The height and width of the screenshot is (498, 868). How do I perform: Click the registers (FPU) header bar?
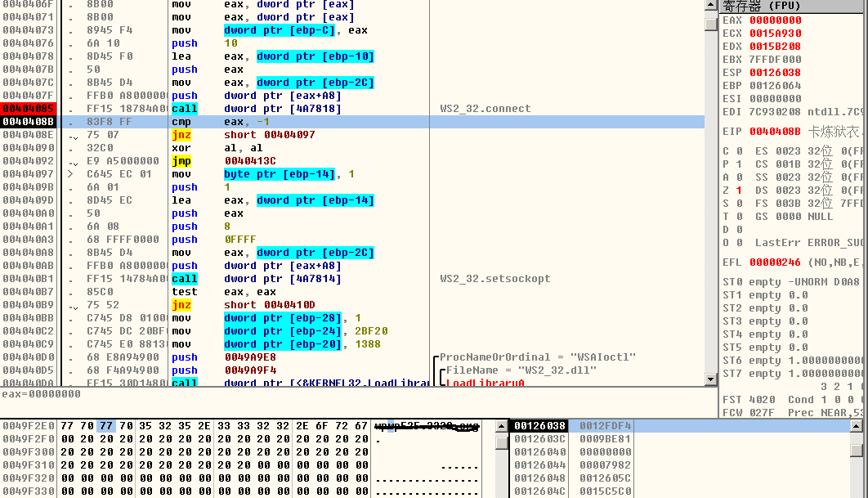click(793, 6)
